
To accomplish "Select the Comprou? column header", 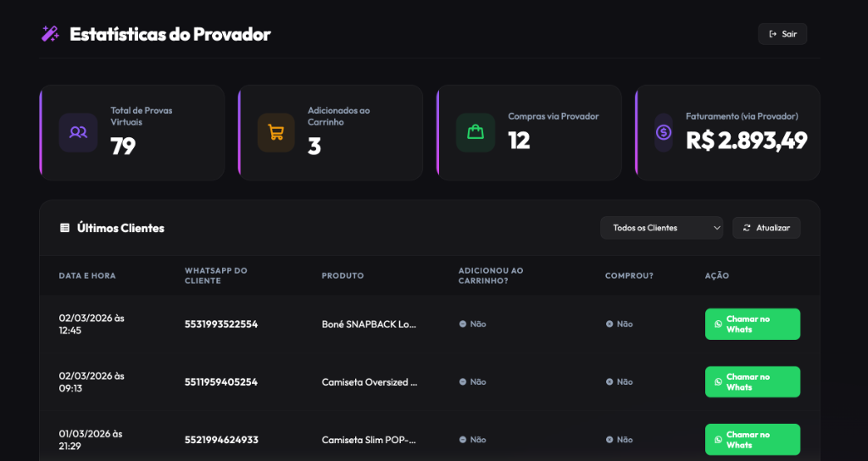I will [629, 275].
